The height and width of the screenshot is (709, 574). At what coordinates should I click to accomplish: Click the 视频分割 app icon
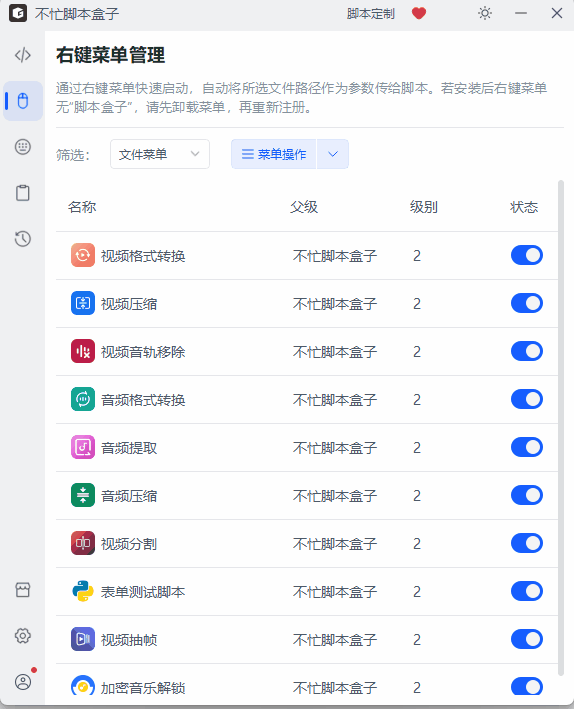point(83,543)
